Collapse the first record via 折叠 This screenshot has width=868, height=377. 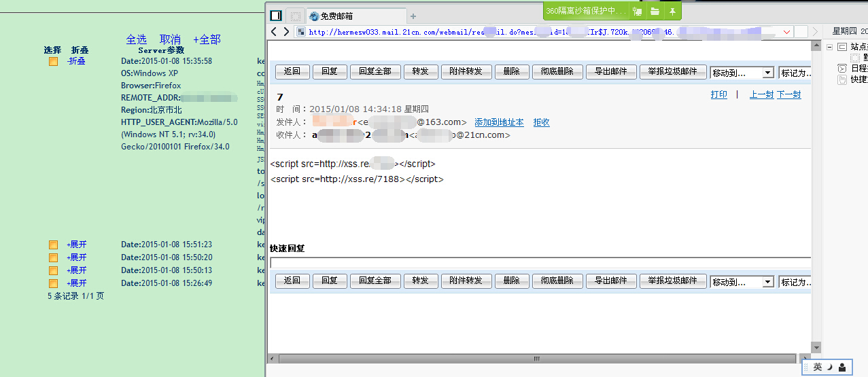tap(77, 61)
